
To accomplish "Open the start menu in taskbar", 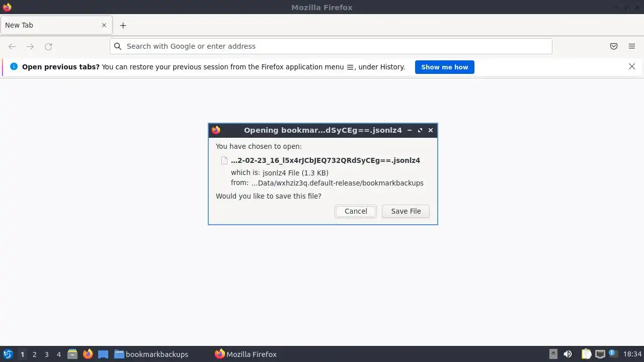I will pyautogui.click(x=8, y=354).
